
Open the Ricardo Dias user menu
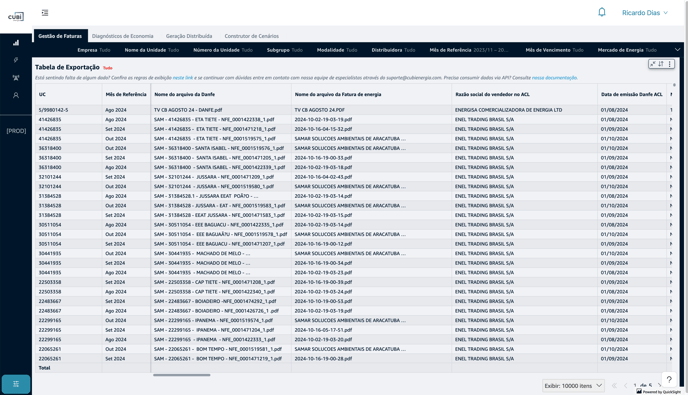pyautogui.click(x=645, y=13)
